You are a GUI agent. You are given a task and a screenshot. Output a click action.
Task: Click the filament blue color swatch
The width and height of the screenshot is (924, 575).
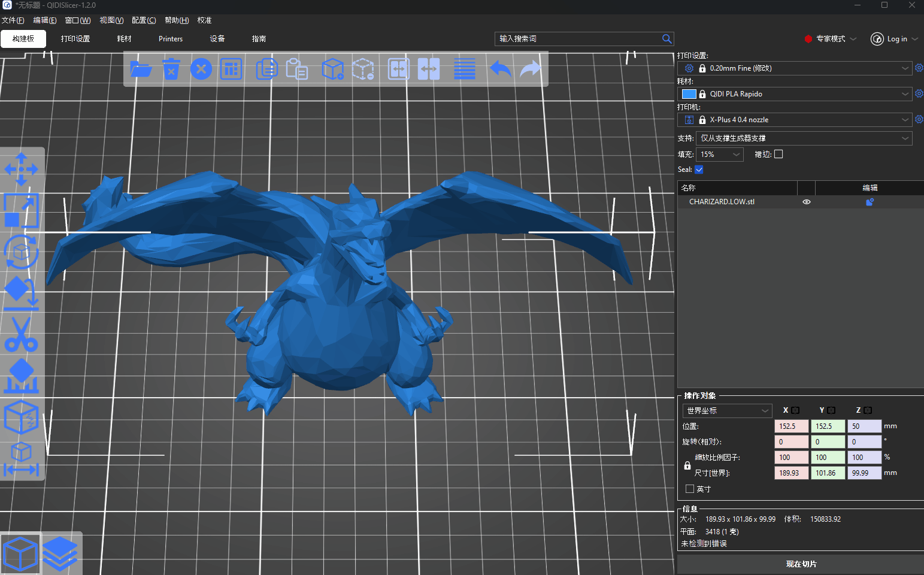coord(689,94)
